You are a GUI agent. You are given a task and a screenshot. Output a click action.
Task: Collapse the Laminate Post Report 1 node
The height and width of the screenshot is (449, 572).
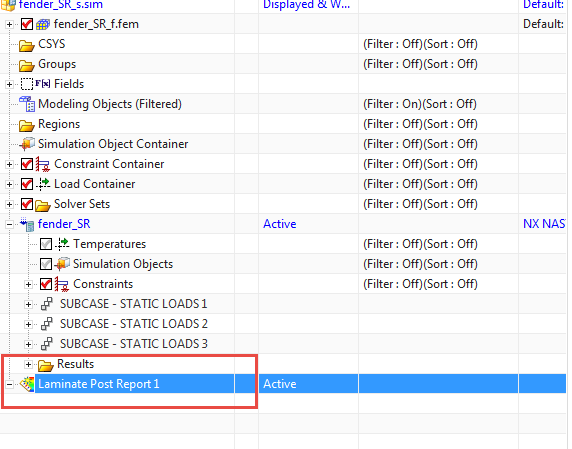(x=9, y=384)
